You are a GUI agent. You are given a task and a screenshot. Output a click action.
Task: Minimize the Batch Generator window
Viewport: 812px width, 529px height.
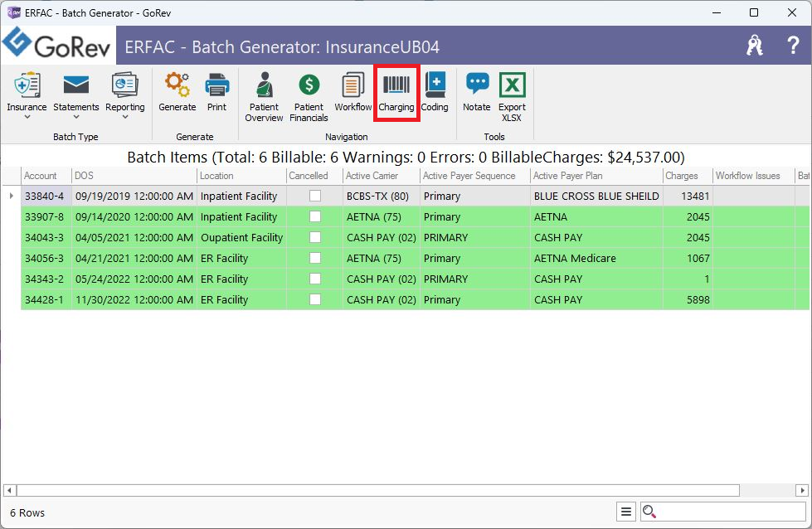coord(717,12)
